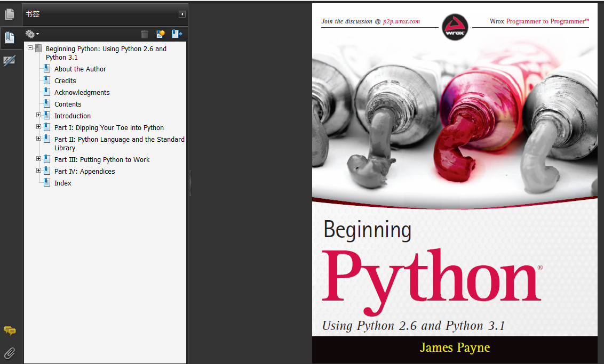Select Part I: Dipping Your Toe into Python
This screenshot has width=604, height=364.
point(109,128)
